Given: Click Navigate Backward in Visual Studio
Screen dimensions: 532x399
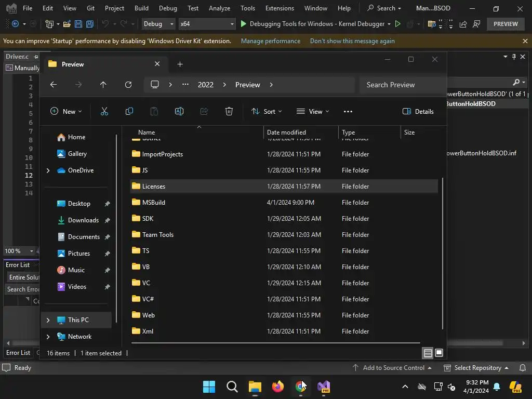Looking at the screenshot, I should (x=15, y=24).
